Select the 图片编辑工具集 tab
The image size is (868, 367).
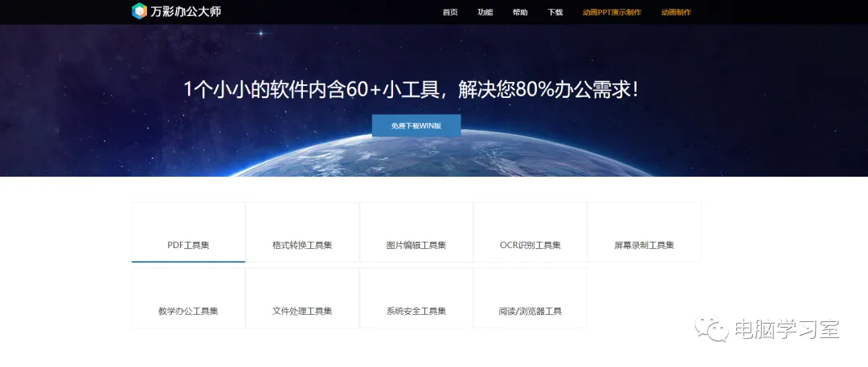click(x=416, y=232)
